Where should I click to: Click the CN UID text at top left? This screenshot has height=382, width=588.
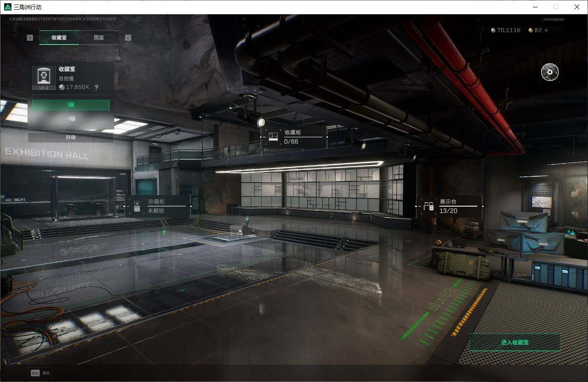pos(62,19)
